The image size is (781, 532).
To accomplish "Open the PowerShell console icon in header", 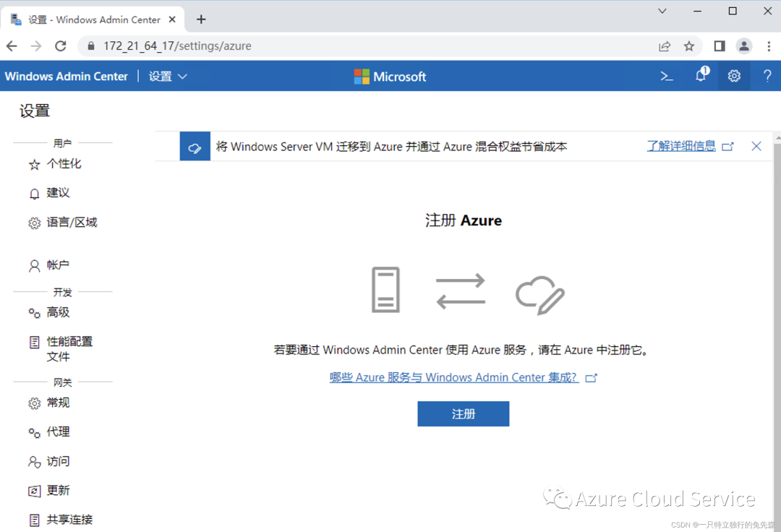I will click(667, 76).
